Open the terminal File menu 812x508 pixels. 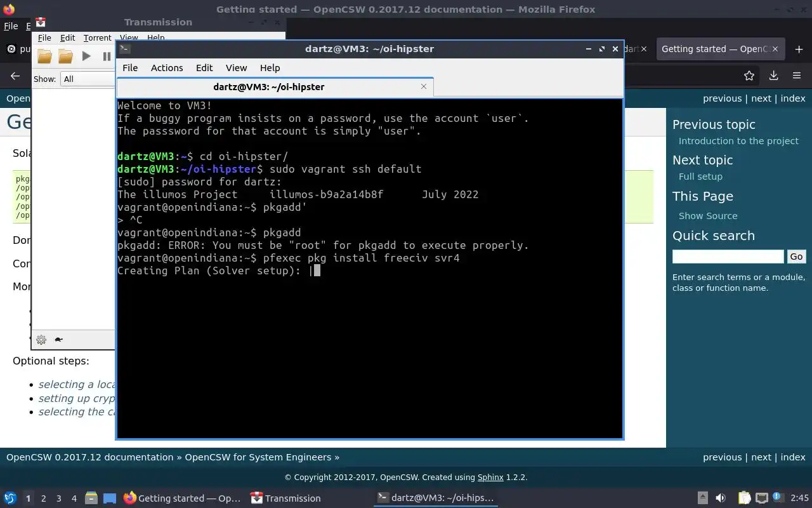click(x=130, y=68)
